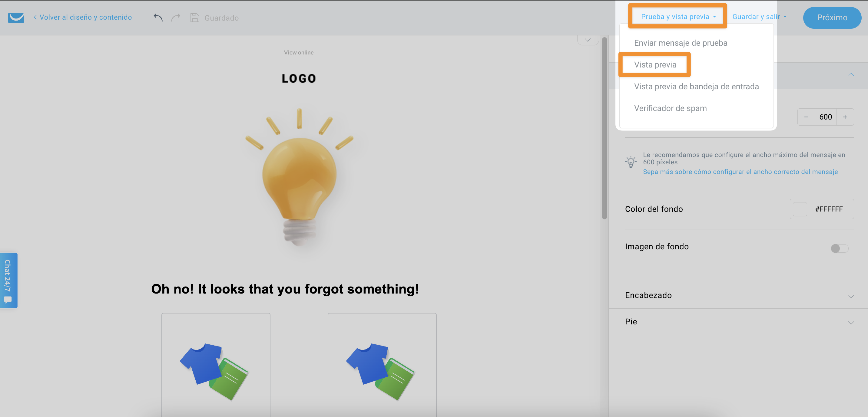
Task: Select Vista previa de bandeja de entrada
Action: click(696, 87)
